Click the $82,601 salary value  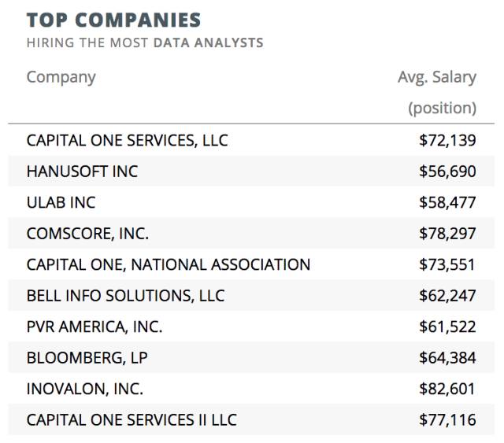[x=447, y=389]
